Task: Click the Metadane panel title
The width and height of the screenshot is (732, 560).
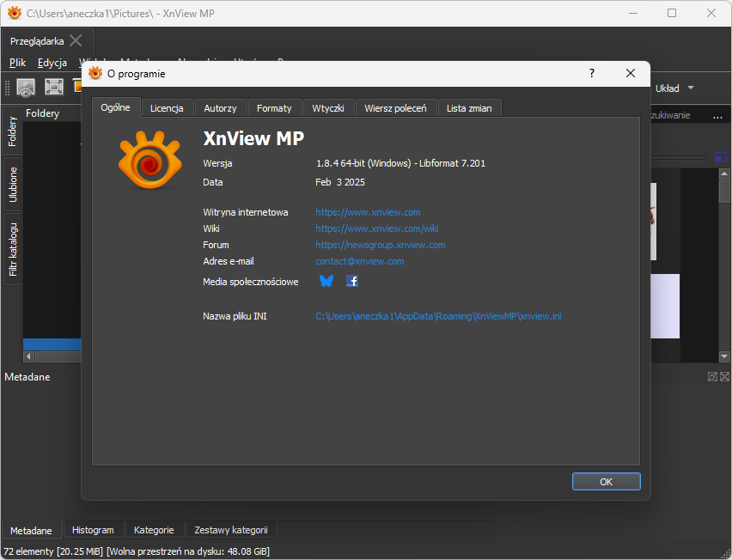Action: 27,377
